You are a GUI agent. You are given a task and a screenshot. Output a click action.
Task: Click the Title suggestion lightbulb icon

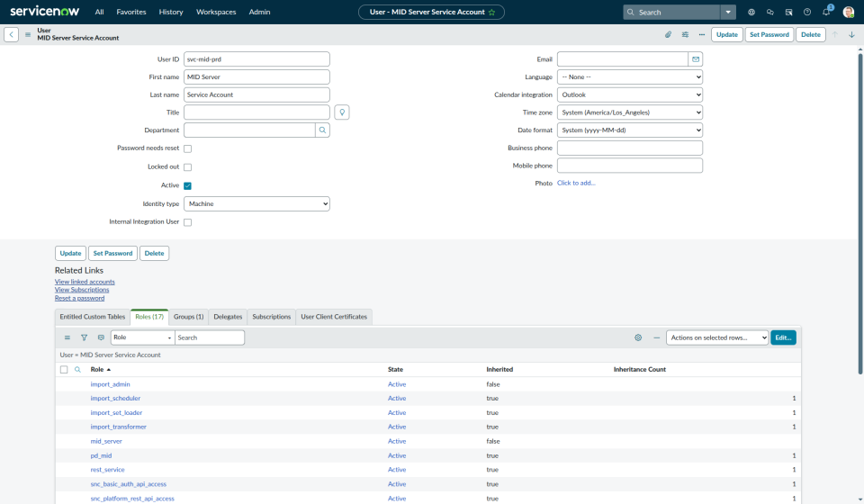tap(342, 112)
